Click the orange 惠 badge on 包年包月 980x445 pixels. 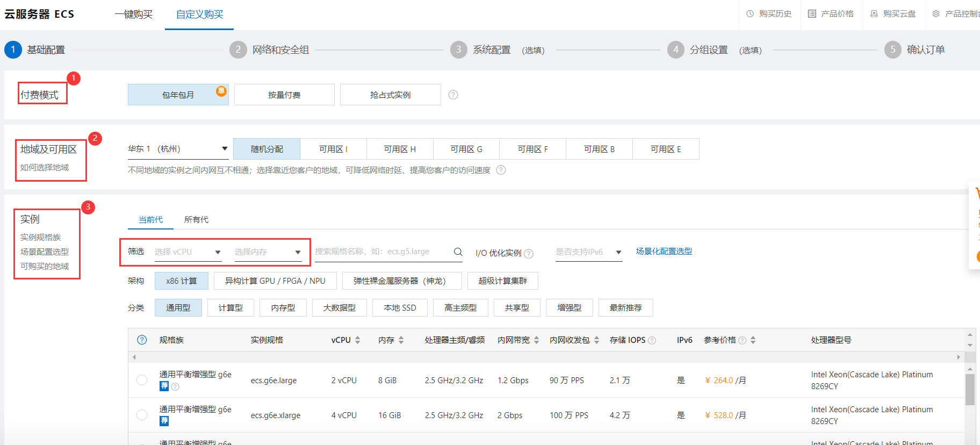click(x=221, y=91)
